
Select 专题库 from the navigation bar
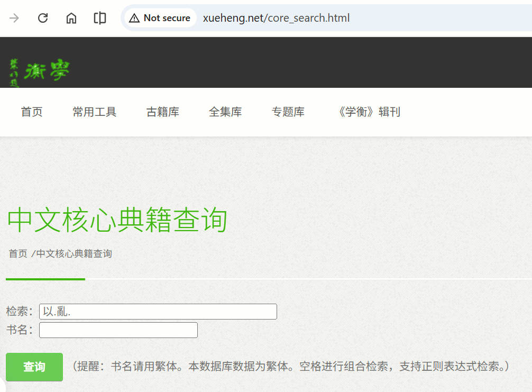(288, 112)
